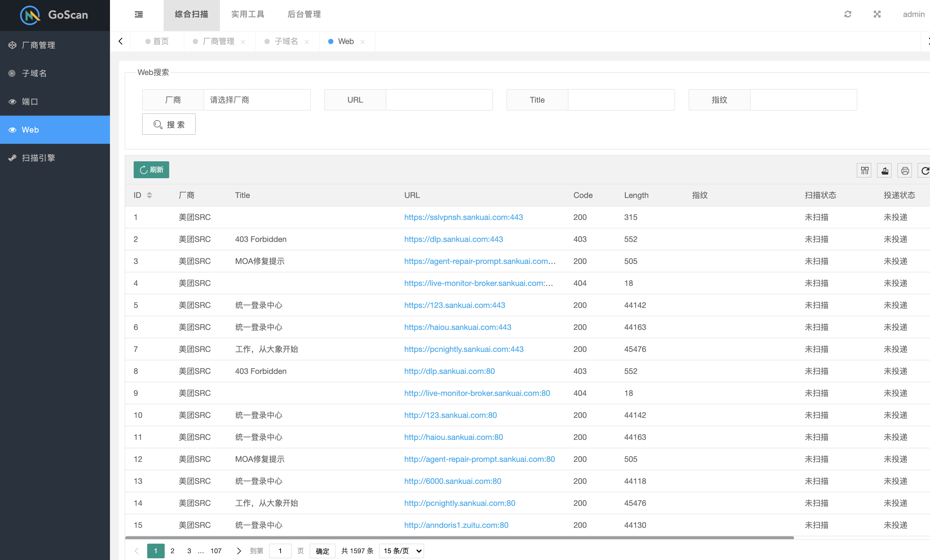Screen dimensions: 930x560
Task: Open the 厂商管理 sidebar item
Action: 55,45
